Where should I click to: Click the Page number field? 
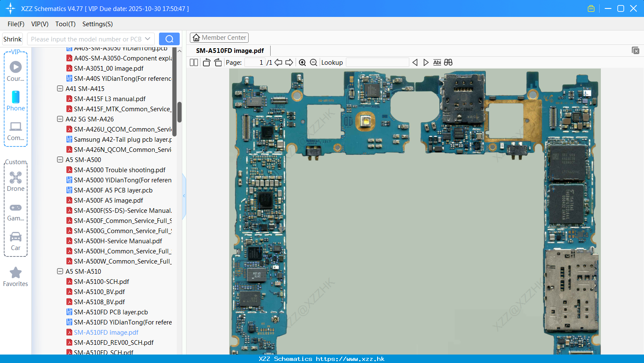pos(255,62)
